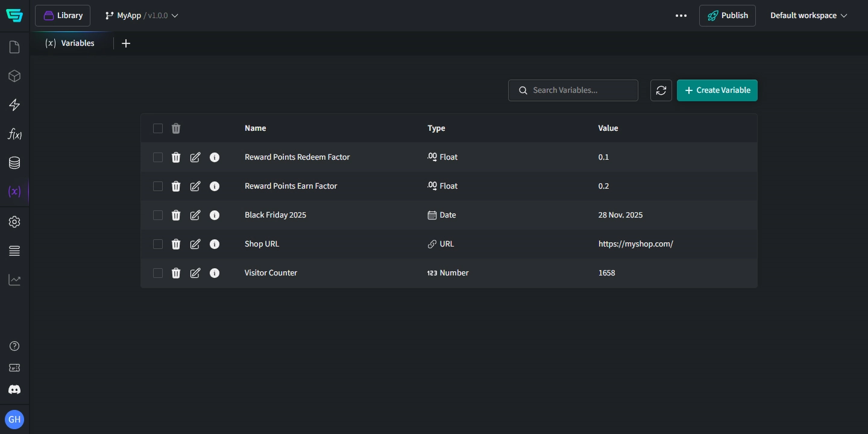
Task: Edit the Shop URL variable
Action: [x=195, y=244]
